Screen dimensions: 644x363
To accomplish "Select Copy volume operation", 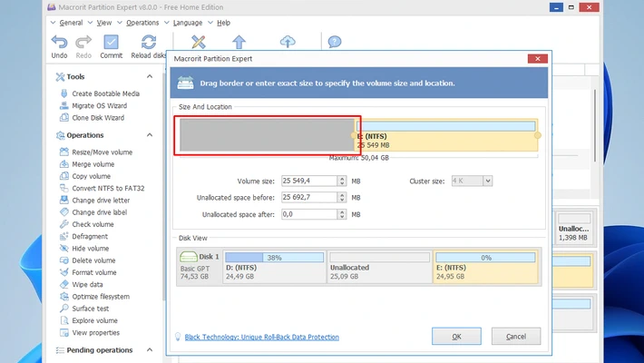I will (x=85, y=176).
